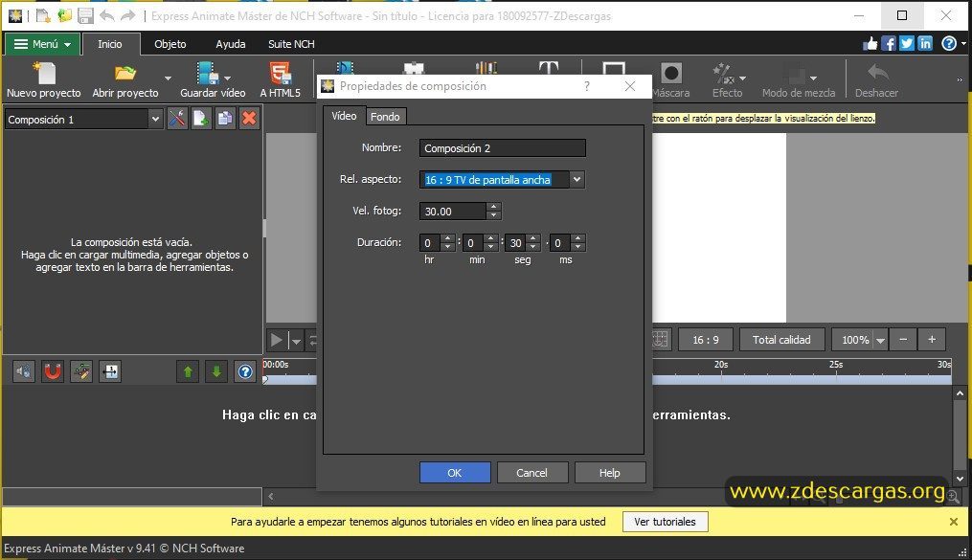Open the green Menú dropdown
The height and width of the screenshot is (560, 972).
(42, 44)
